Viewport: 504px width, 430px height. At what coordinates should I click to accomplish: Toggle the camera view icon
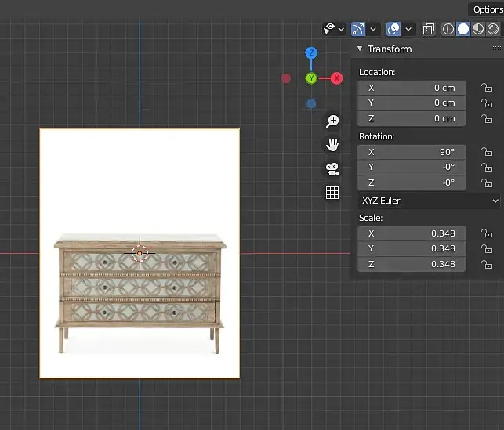[x=332, y=168]
